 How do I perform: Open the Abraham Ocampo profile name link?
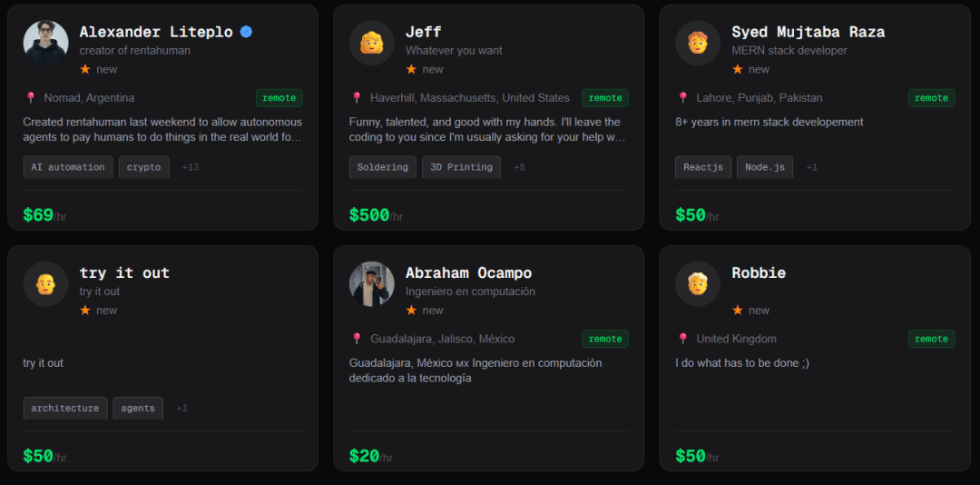pos(468,272)
